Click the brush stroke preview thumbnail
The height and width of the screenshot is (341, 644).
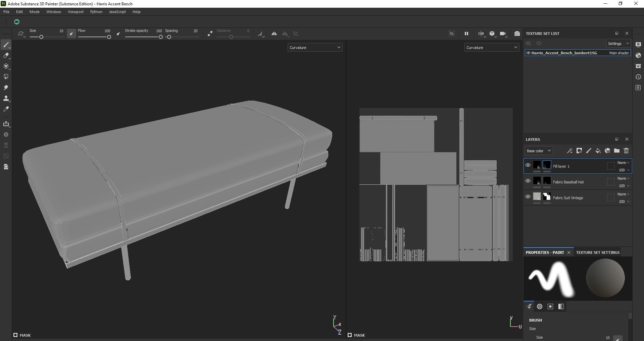pyautogui.click(x=551, y=279)
